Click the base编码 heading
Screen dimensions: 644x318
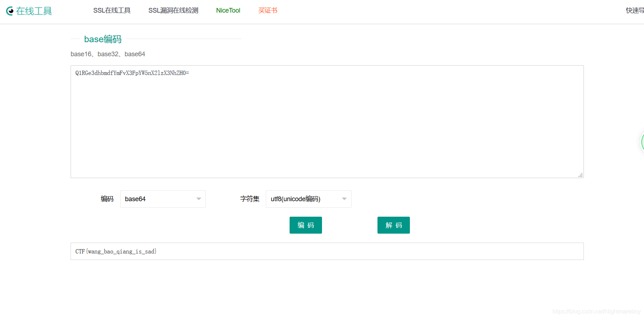coord(103,39)
